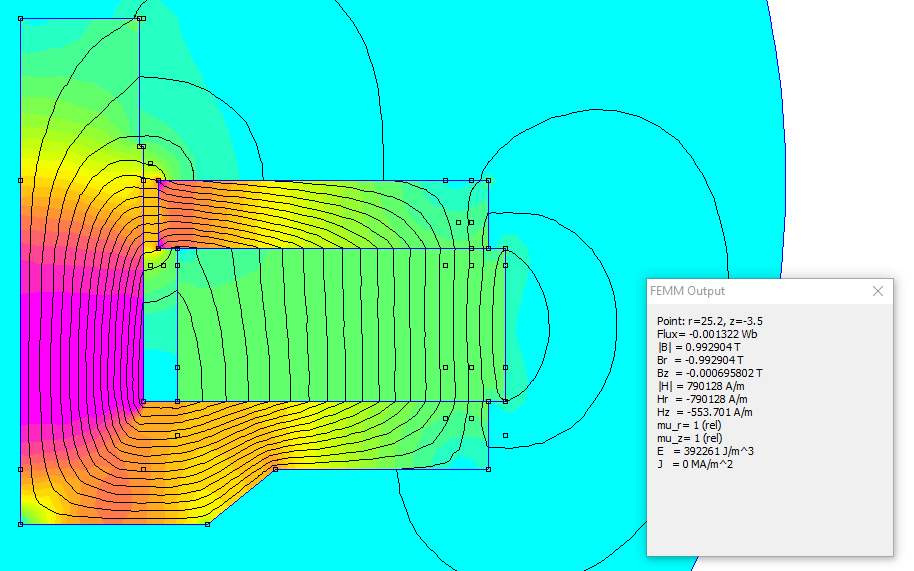Select the 'Hz = -553.701 A/m' value
The image size is (914, 571).
point(704,412)
